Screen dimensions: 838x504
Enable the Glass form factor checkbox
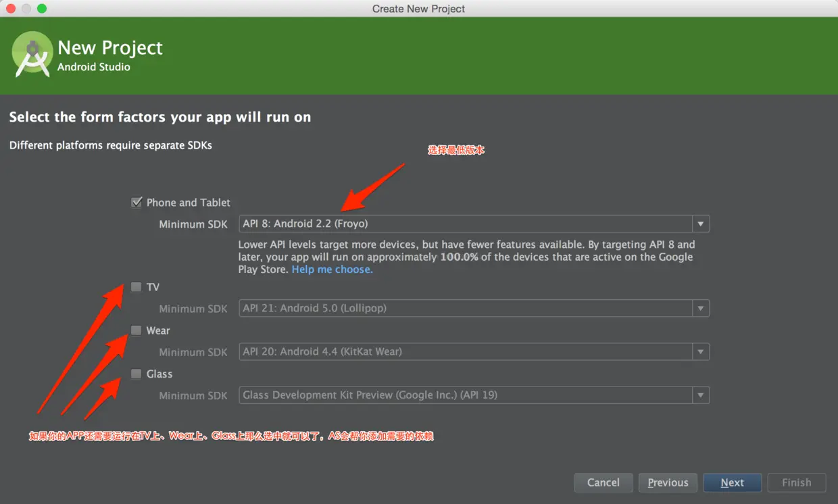pyautogui.click(x=137, y=374)
